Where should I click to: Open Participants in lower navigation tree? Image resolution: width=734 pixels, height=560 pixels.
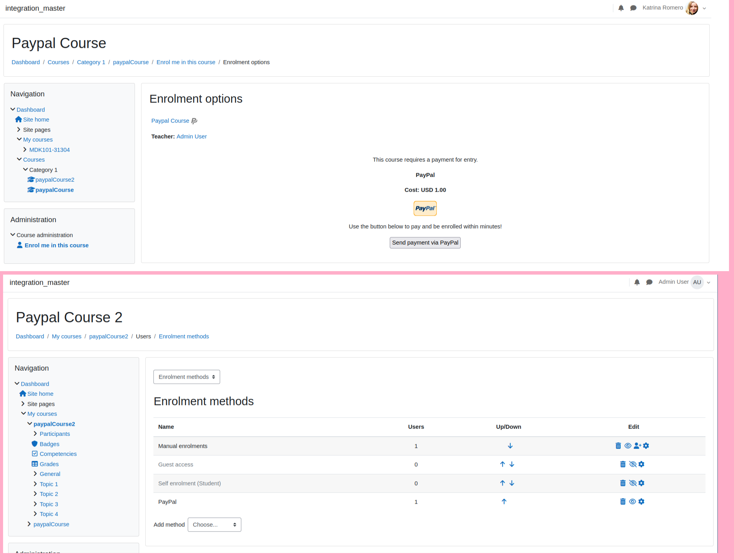pos(55,434)
